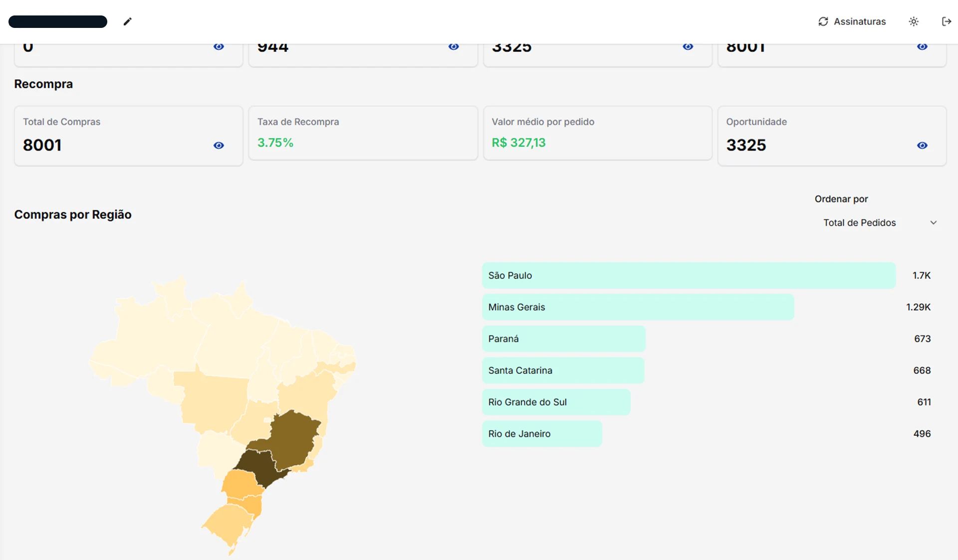Select the Santa Catarina bar
Viewport: 958px width, 560px height.
tap(563, 370)
